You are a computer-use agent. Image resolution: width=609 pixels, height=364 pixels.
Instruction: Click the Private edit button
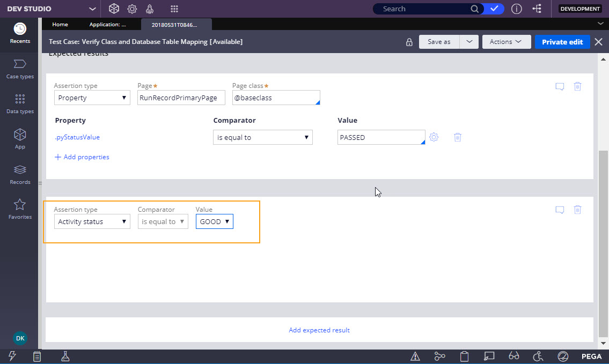[562, 42]
